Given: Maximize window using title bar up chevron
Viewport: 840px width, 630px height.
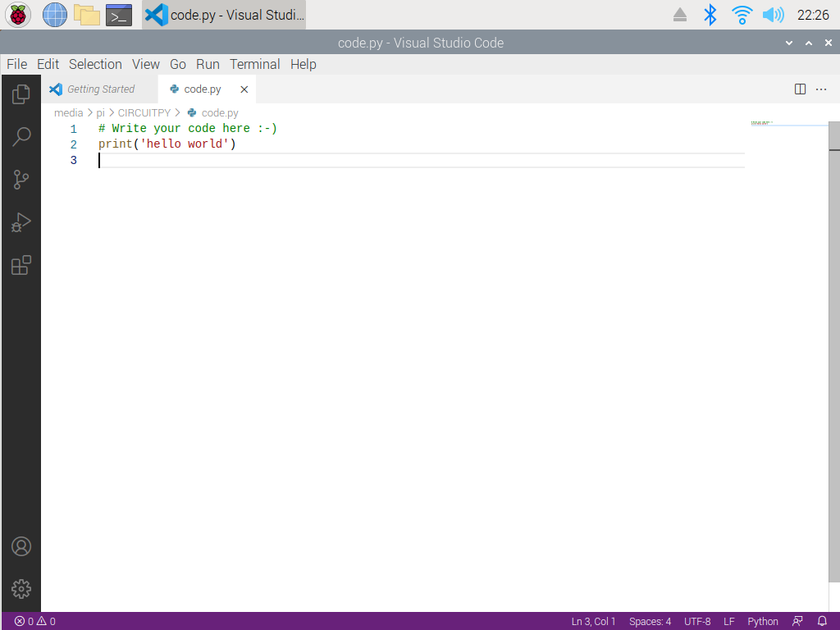Looking at the screenshot, I should pyautogui.click(x=809, y=43).
